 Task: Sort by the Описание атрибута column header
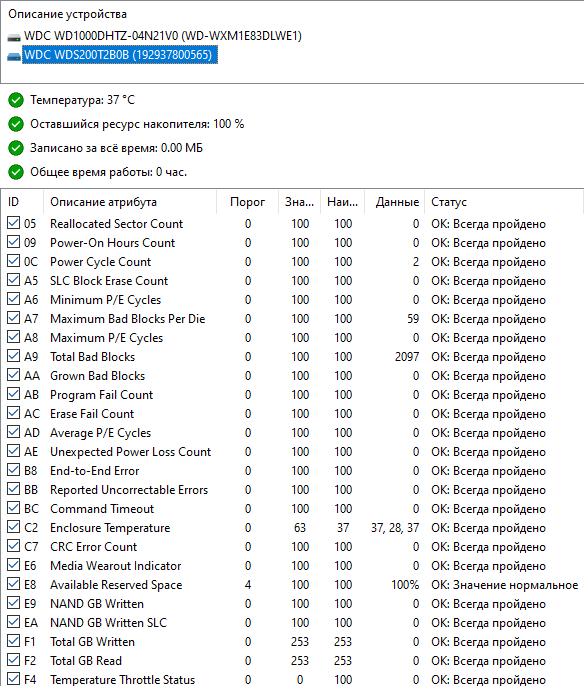130,202
